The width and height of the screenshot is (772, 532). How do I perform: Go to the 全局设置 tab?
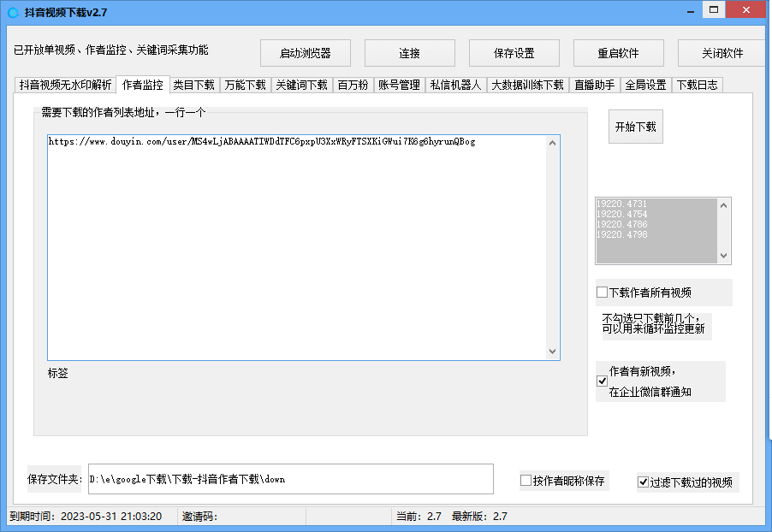coord(645,86)
